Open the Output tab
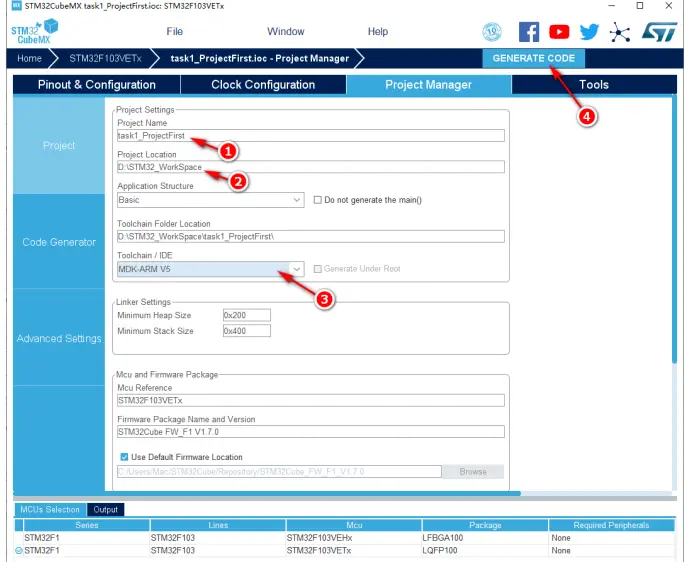 [x=105, y=510]
